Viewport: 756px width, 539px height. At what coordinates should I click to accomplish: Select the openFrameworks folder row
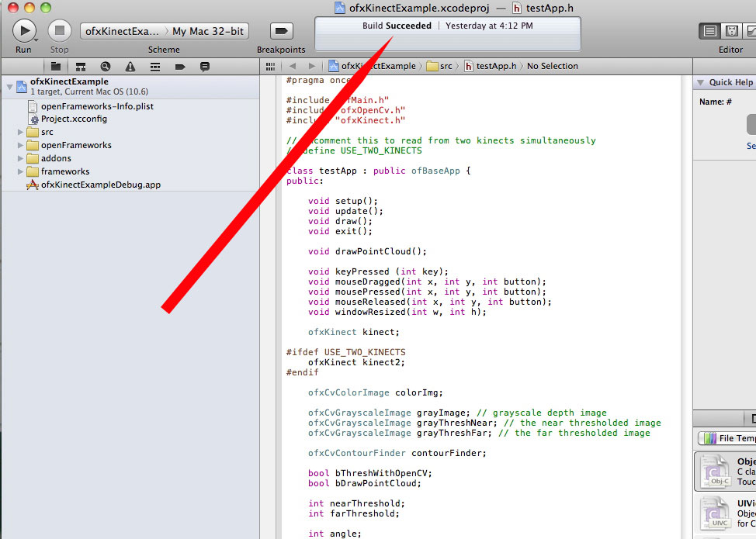130,145
